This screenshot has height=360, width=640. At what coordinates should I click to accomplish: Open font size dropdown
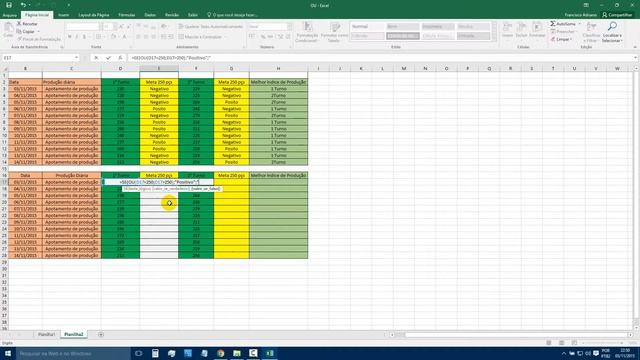tap(114, 27)
